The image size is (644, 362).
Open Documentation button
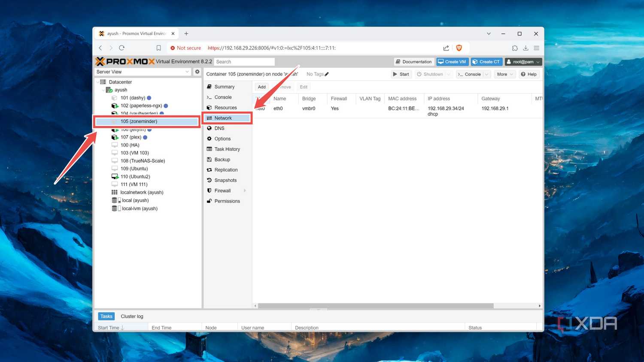click(414, 62)
